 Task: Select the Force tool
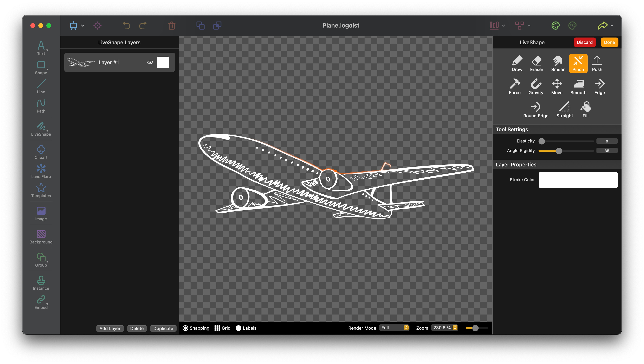click(x=514, y=87)
